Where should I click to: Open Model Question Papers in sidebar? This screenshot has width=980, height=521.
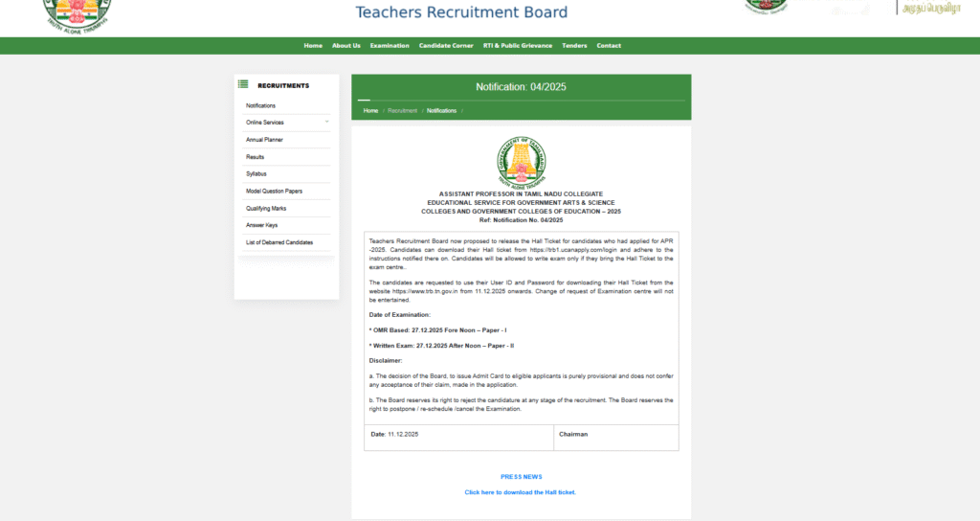click(x=274, y=191)
